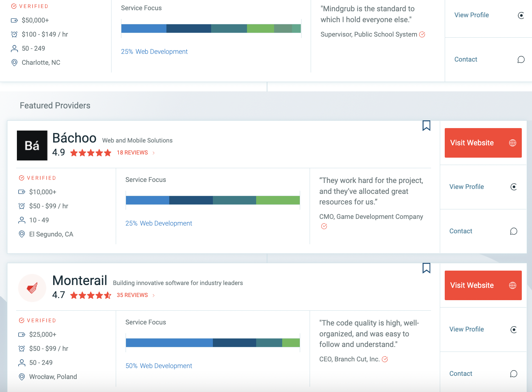Click the Monterail red logo icon
This screenshot has width=532, height=392.
pyautogui.click(x=32, y=288)
